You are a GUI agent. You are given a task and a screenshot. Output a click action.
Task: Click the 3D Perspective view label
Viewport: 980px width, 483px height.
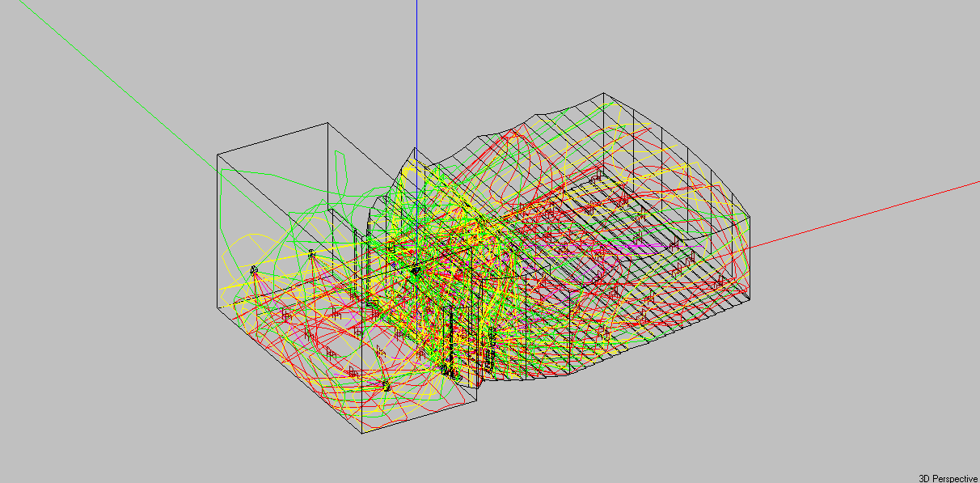tap(948, 478)
